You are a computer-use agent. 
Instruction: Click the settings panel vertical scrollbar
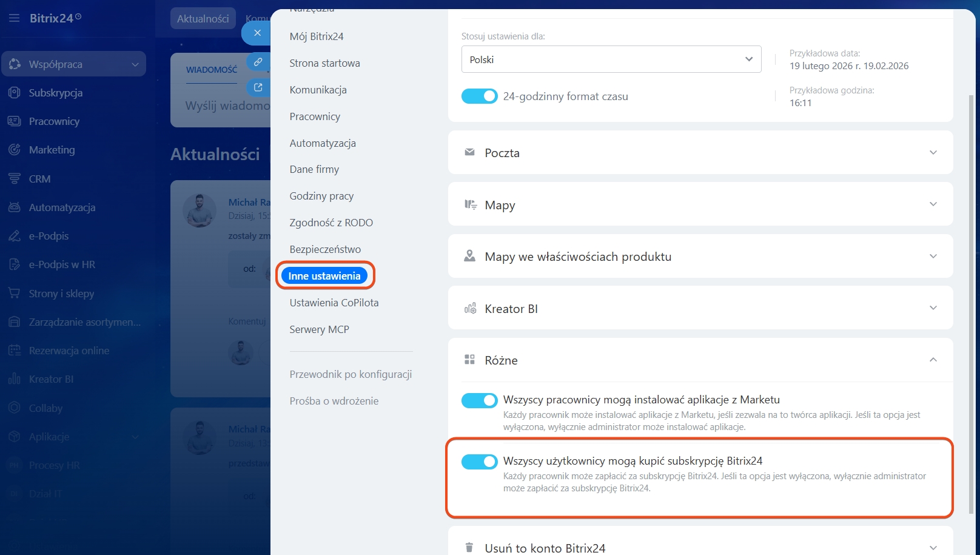tap(970, 303)
